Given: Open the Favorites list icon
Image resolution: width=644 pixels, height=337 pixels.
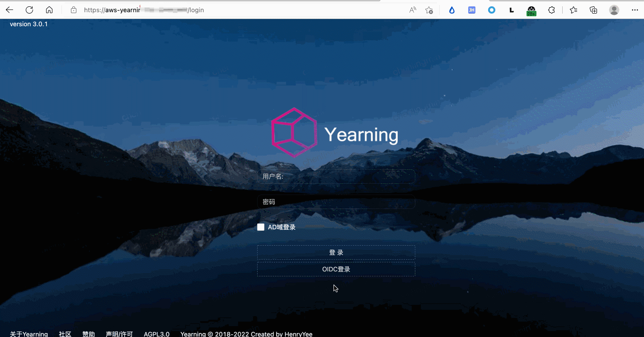Looking at the screenshot, I should (573, 10).
